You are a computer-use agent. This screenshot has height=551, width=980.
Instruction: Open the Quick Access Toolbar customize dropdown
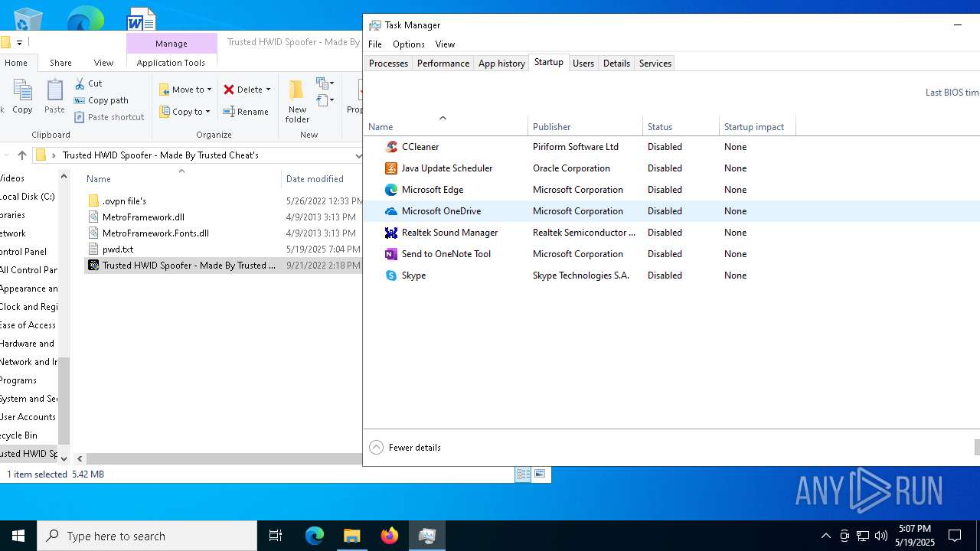point(19,42)
